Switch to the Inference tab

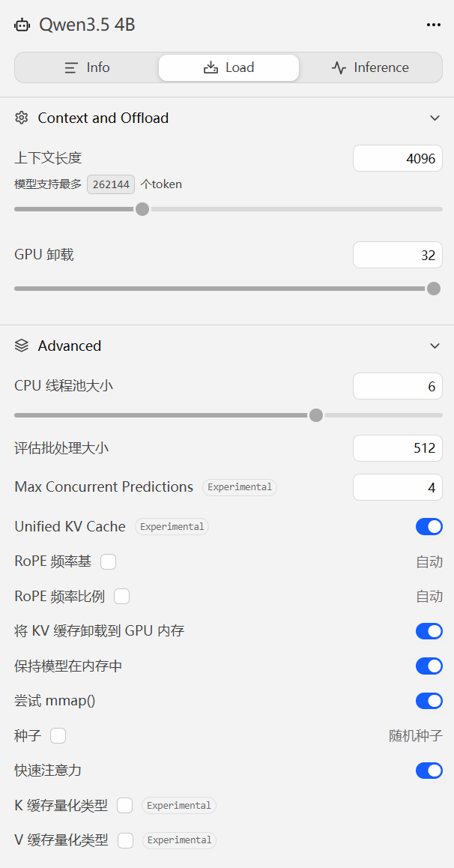pos(370,67)
